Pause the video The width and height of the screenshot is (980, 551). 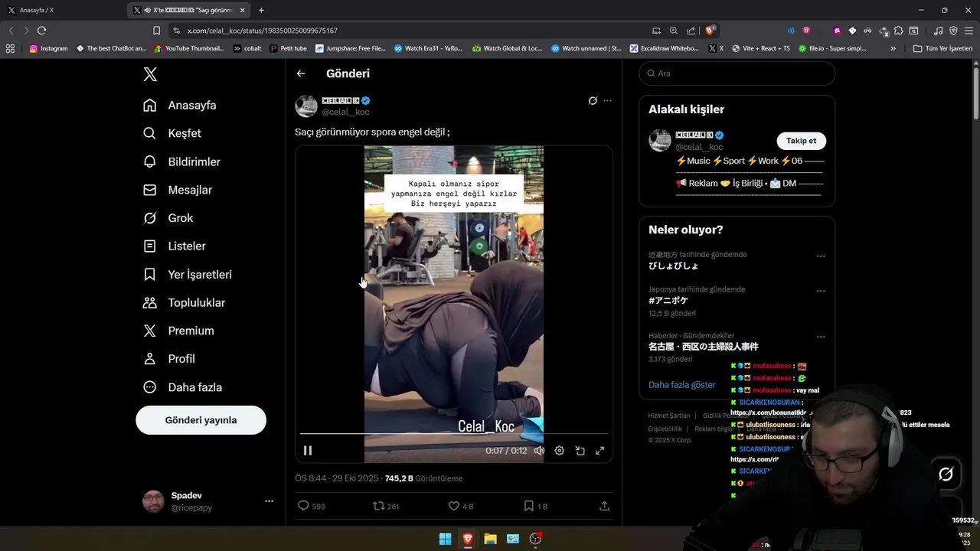pos(308,451)
